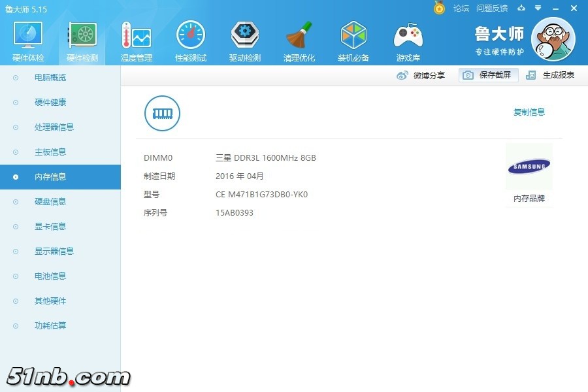Click the gold medal icon in title bar
This screenshot has height=392, width=588.
(439, 8)
